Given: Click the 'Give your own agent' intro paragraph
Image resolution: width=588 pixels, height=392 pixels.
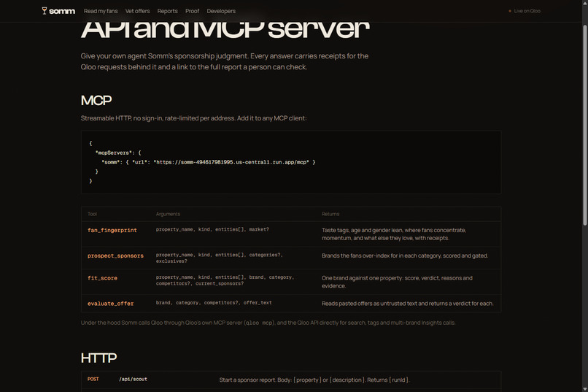Looking at the screenshot, I should (224, 61).
